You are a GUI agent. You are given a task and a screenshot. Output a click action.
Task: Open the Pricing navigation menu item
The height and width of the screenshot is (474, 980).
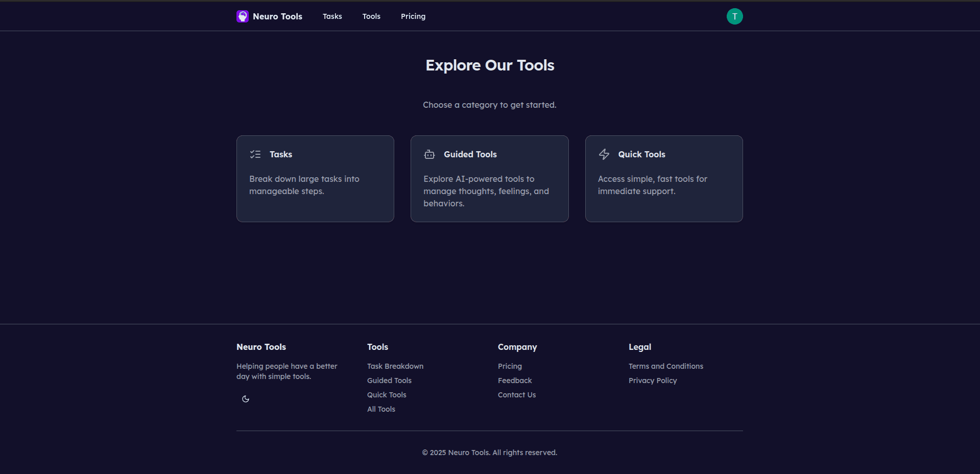[x=413, y=16]
